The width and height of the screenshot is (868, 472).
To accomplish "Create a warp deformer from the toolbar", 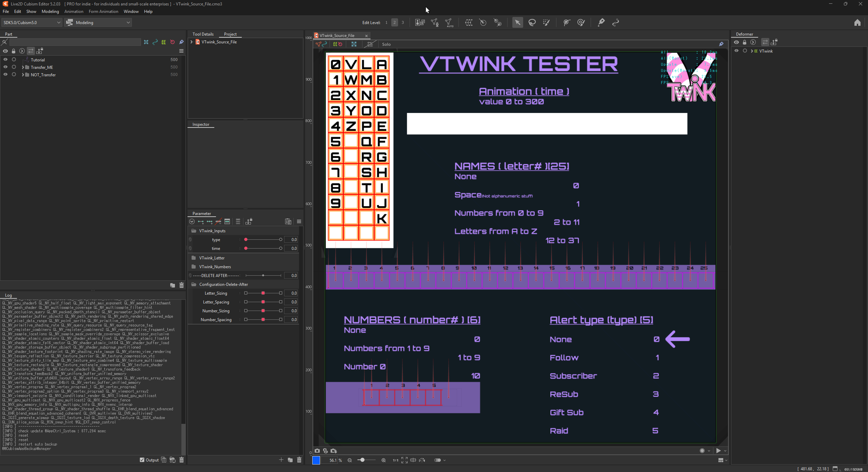I will (x=469, y=22).
